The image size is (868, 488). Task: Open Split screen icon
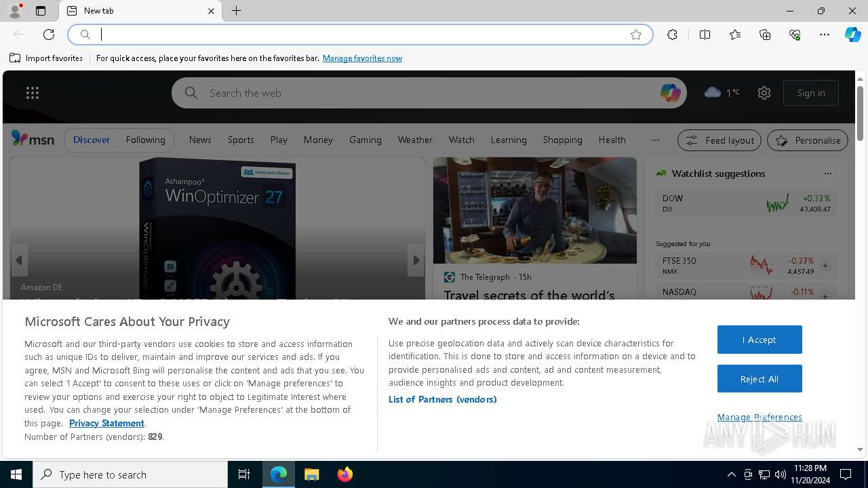click(x=705, y=35)
